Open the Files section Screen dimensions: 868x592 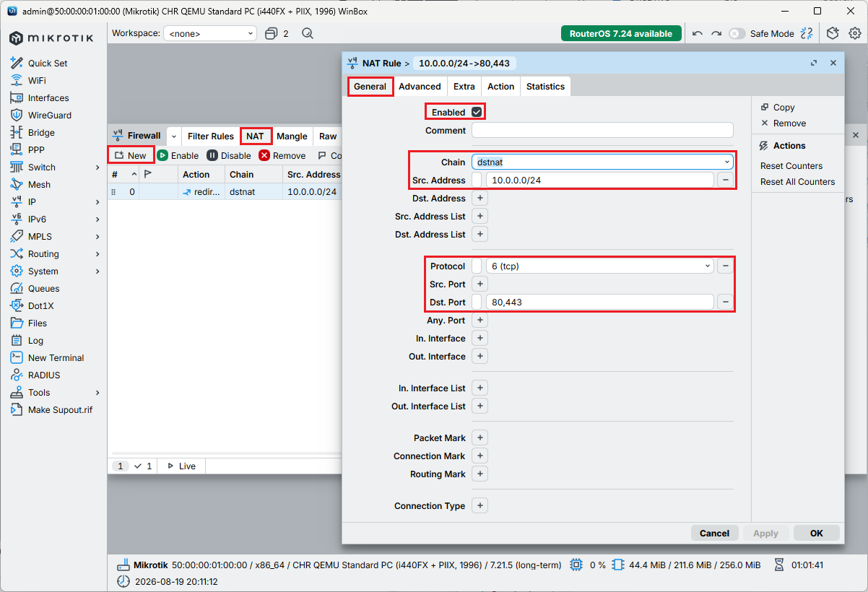click(38, 323)
